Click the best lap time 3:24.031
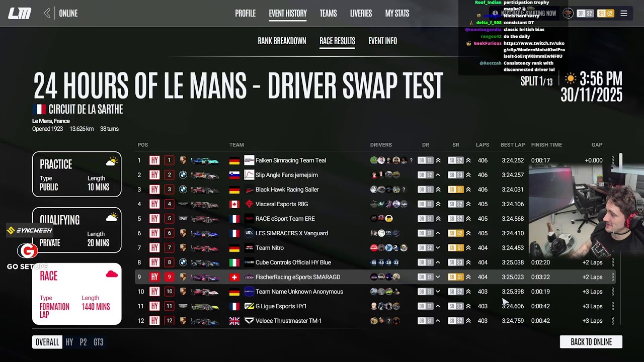Screen dimensions: 644x362 (513, 190)
